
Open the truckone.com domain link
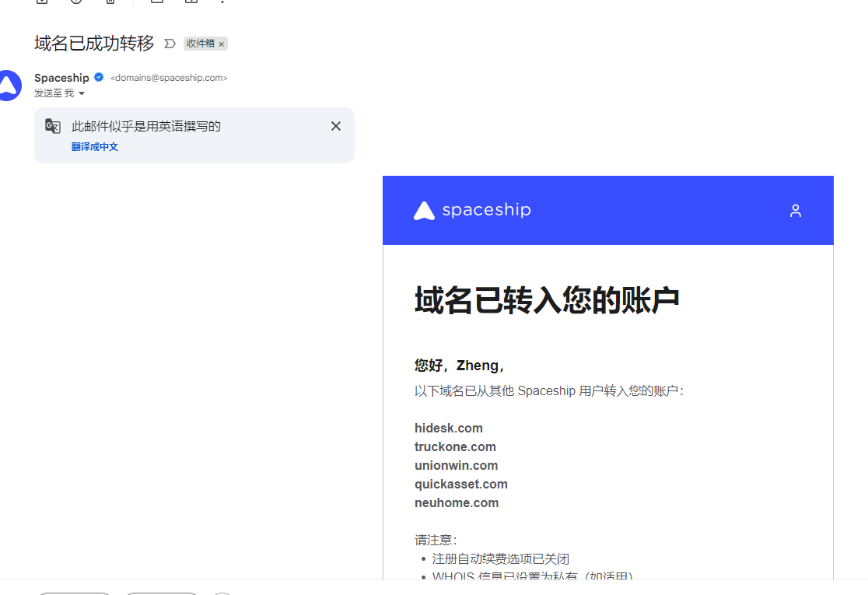point(455,446)
